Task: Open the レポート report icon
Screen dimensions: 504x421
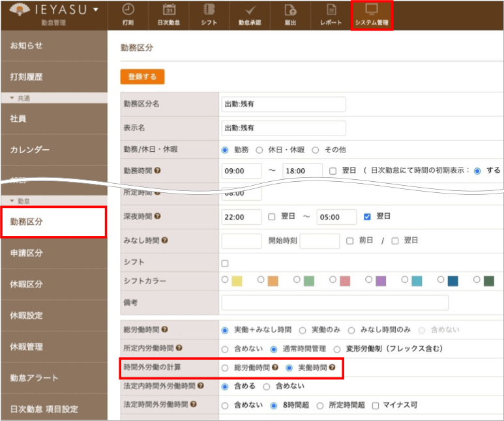Action: (331, 10)
